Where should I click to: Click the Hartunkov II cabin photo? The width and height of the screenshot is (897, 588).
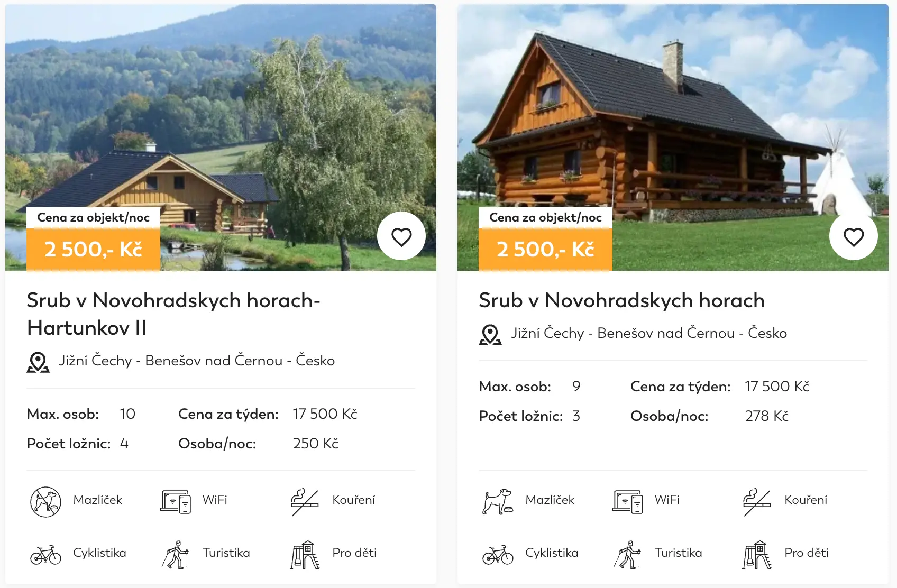[221, 137]
